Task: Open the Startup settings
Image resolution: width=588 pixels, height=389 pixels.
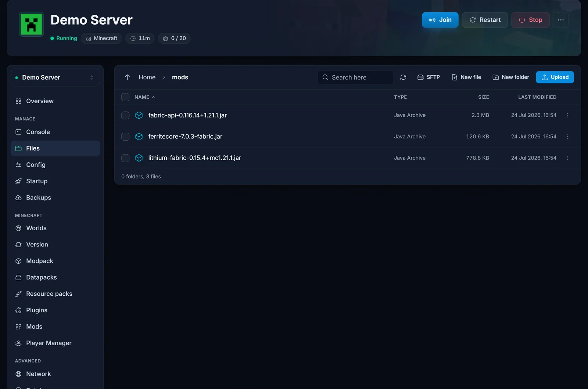Action: point(55,181)
